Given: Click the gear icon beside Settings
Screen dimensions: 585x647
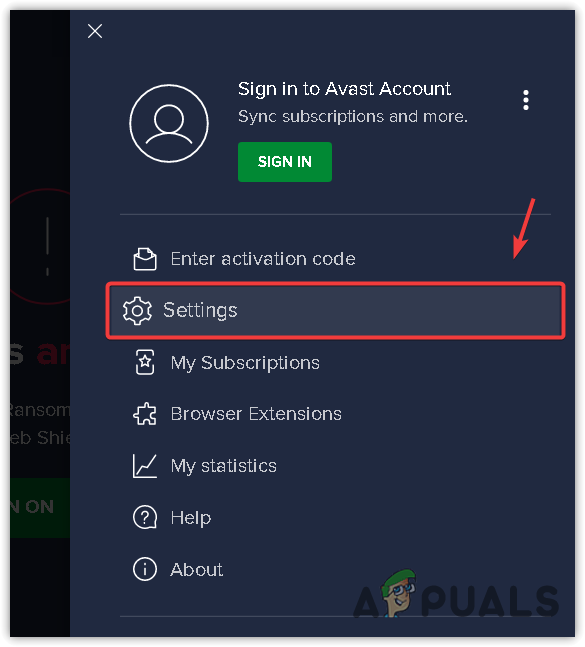Looking at the screenshot, I should pos(137,311).
